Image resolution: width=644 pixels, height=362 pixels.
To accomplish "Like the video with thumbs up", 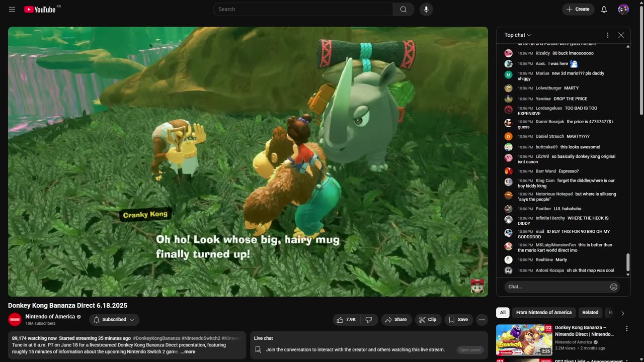I will (x=346, y=320).
